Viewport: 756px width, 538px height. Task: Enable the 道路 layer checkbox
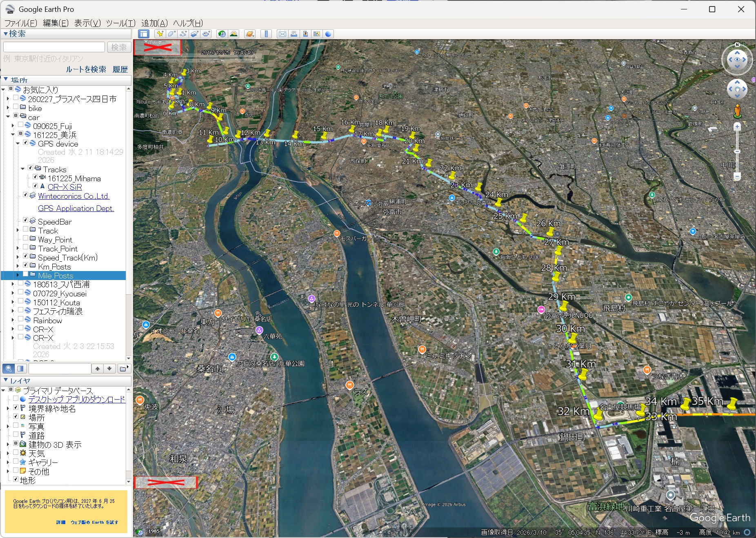pos(16,435)
